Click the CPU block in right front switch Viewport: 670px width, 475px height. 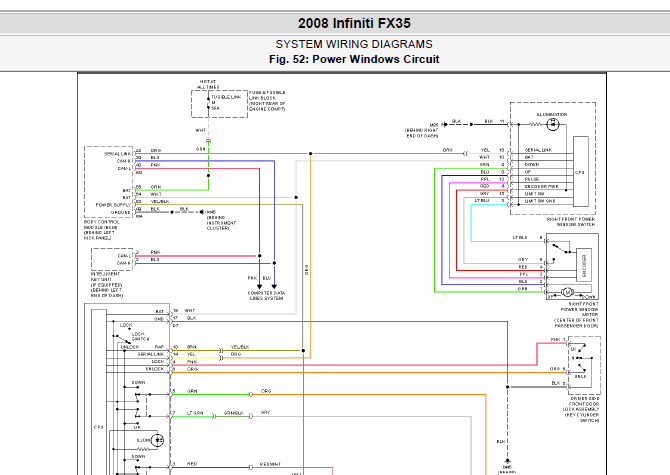point(581,172)
